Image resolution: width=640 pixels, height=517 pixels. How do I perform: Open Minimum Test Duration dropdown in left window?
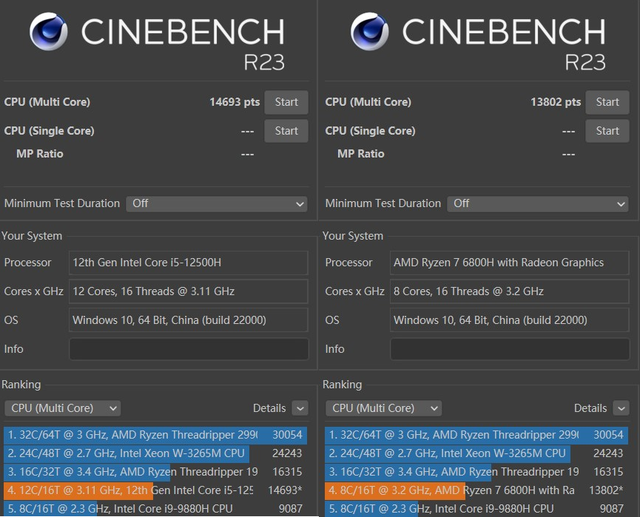[217, 204]
